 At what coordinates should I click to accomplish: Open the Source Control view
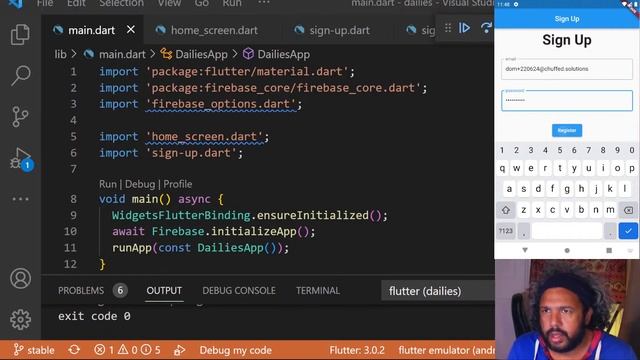[x=20, y=117]
